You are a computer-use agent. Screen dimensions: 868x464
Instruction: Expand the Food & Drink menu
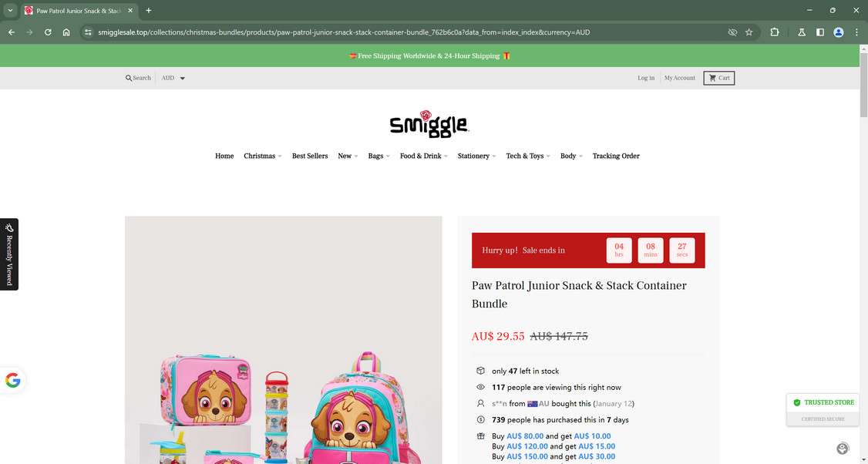click(x=423, y=156)
